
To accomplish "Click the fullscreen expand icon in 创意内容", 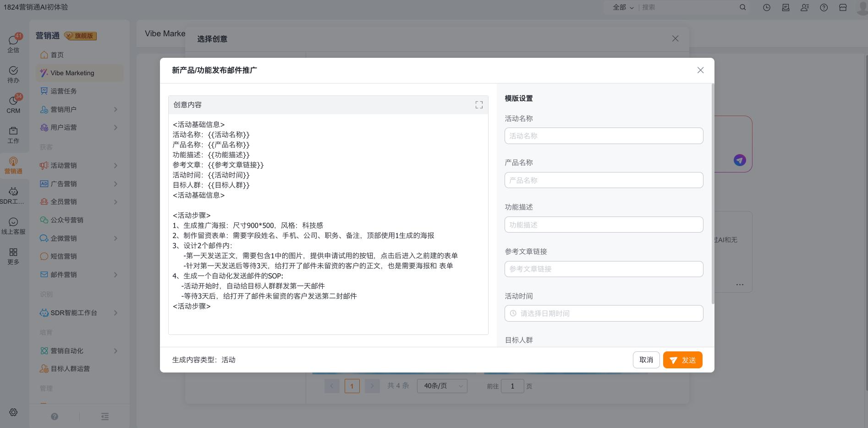I will click(x=479, y=105).
